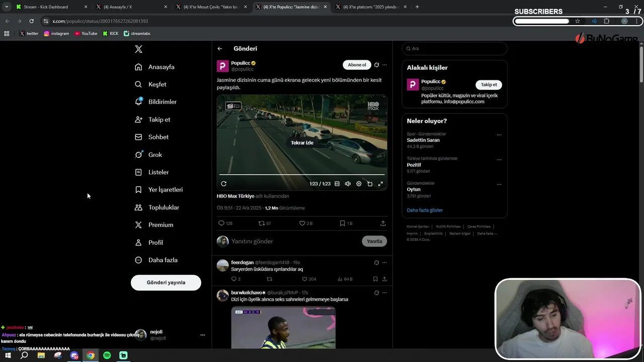
Task: Click Grok icon on Populicc post
Action: [x=376, y=65]
